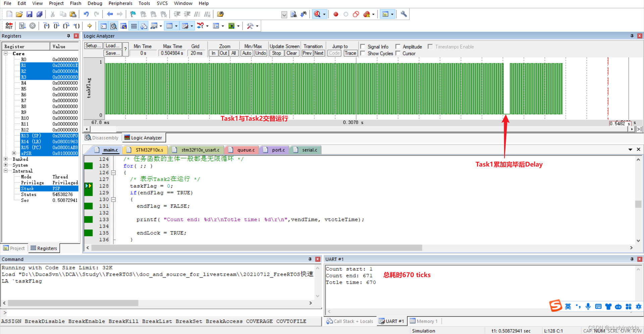Viewport: 644px width, 334px height.
Task: Toggle the Registers Window icon
Action: tap(134, 26)
